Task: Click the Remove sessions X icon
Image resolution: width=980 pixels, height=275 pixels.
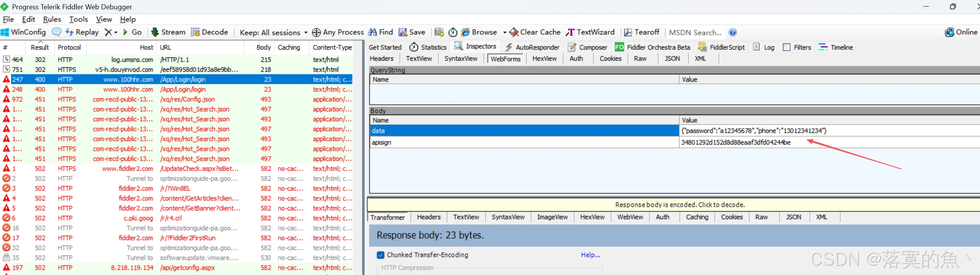Action: [x=108, y=32]
